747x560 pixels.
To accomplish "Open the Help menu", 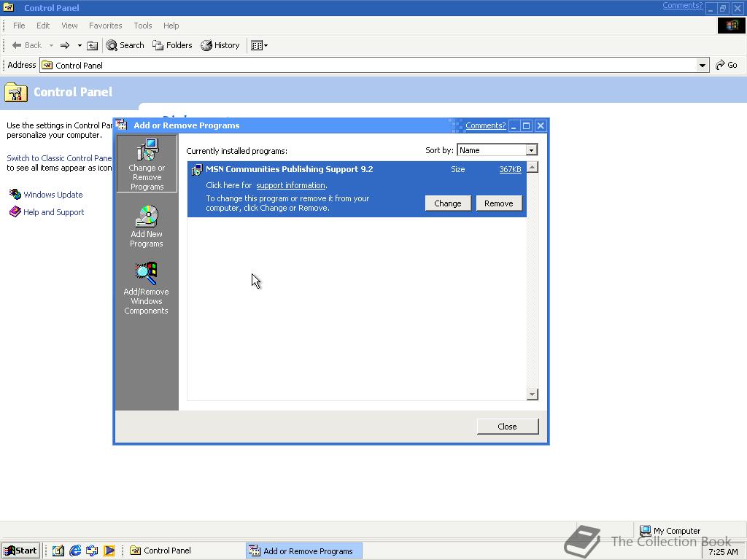I will click(171, 26).
